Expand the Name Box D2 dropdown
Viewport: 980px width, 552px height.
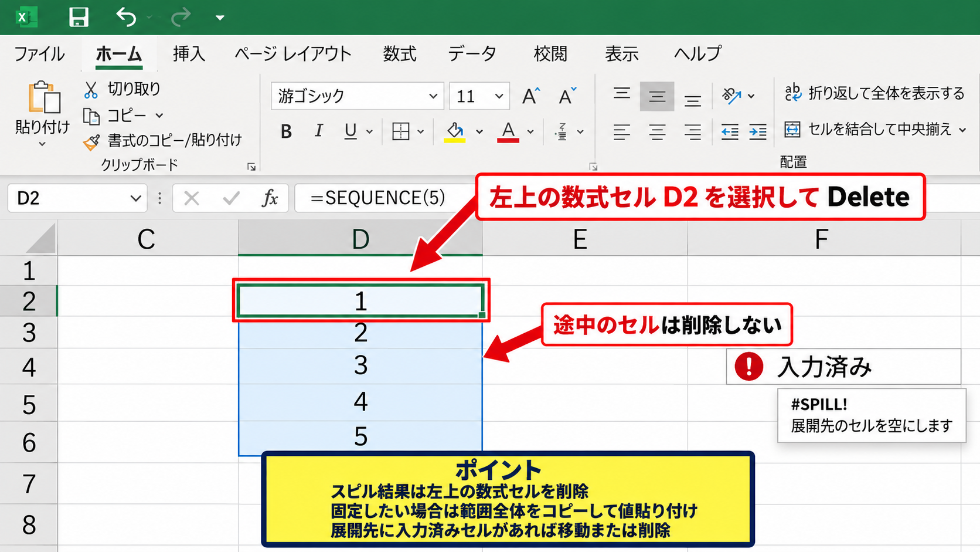click(135, 198)
